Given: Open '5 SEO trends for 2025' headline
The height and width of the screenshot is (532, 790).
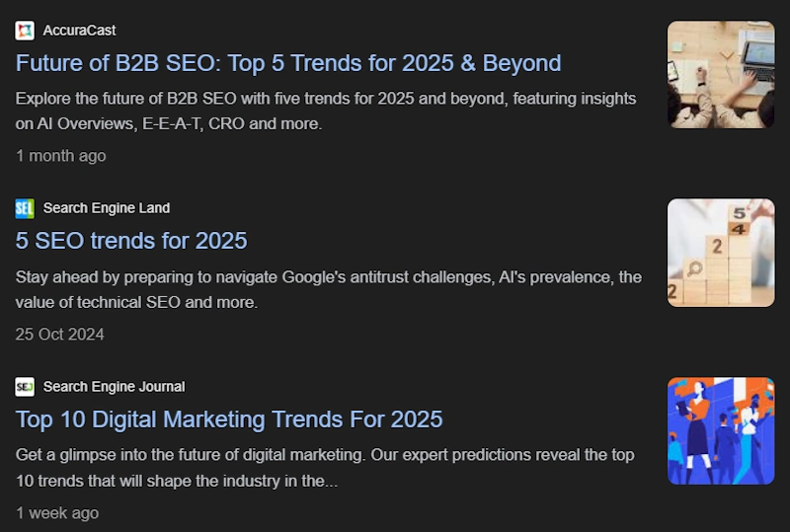Looking at the screenshot, I should coord(131,241).
